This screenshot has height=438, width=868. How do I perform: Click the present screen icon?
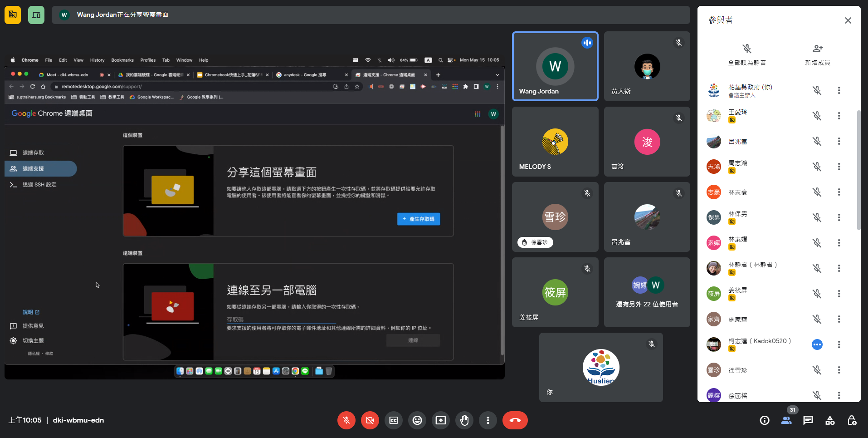[x=441, y=420]
